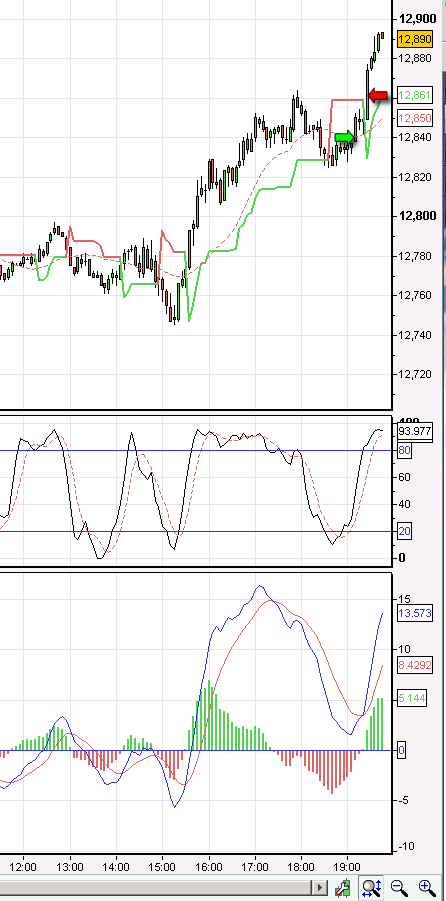Click the 16:00 label on time axis
The width and height of the screenshot is (446, 901).
click(208, 866)
